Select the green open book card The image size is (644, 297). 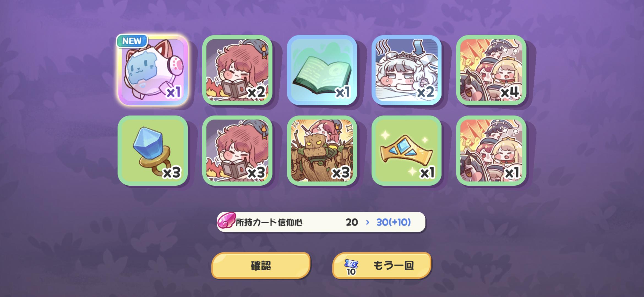322,70
